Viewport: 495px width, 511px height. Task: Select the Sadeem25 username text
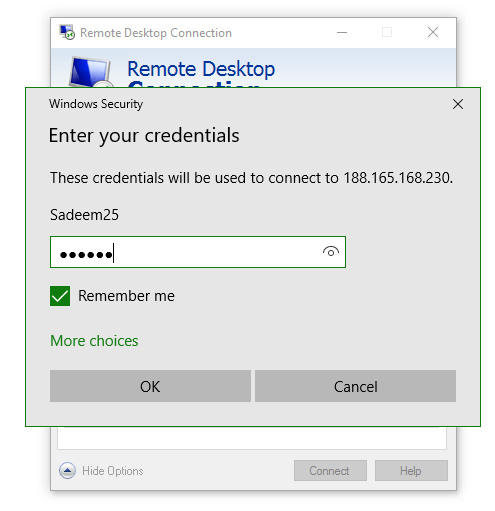pos(84,215)
